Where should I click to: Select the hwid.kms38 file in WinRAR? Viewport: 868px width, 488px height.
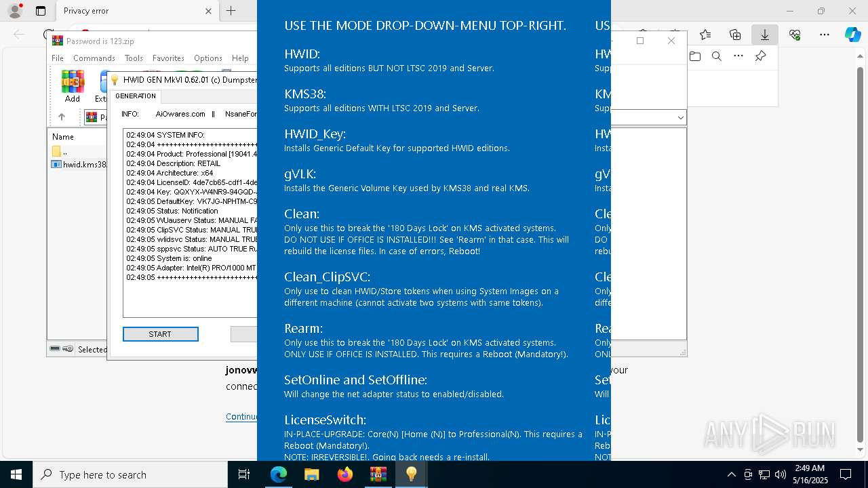(x=79, y=165)
